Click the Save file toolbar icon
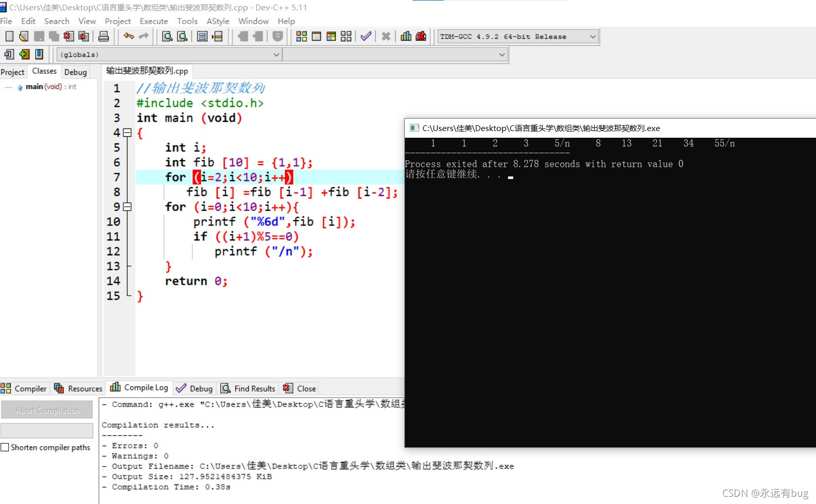This screenshot has height=504, width=816. coord(39,36)
